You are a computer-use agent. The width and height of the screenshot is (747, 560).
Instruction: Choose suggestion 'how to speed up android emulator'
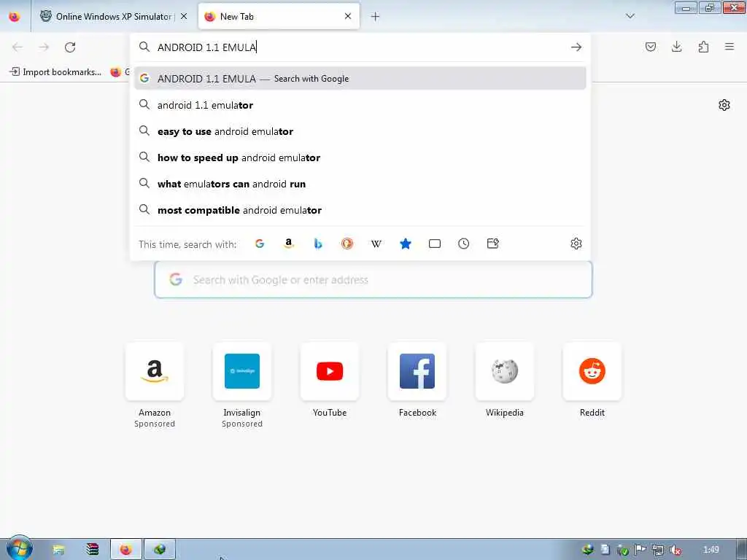[x=360, y=157]
